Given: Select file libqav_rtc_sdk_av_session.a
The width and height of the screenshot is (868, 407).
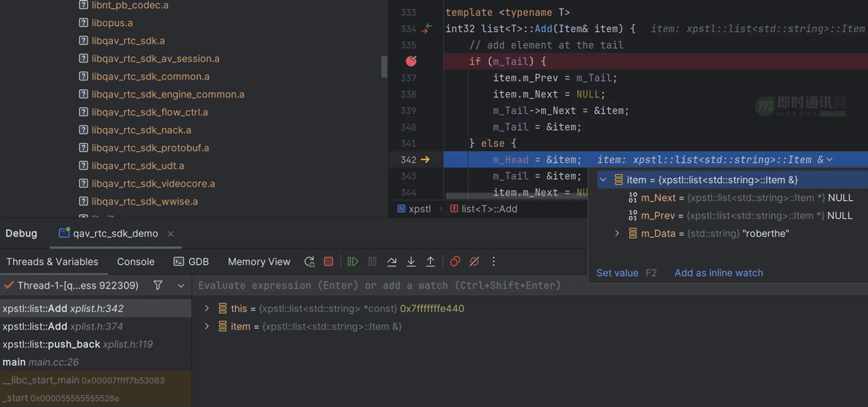Looking at the screenshot, I should (x=156, y=59).
